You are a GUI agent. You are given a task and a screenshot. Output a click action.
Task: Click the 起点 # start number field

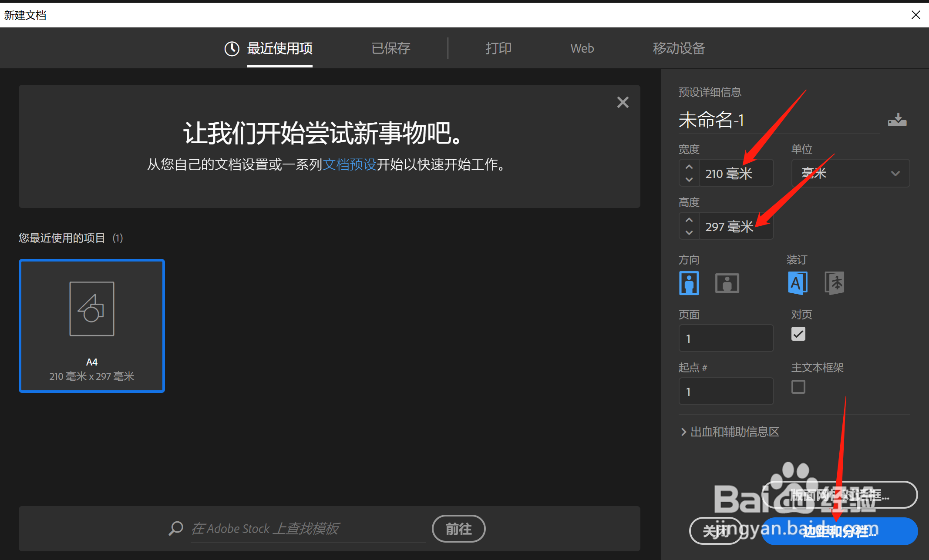coord(726,391)
